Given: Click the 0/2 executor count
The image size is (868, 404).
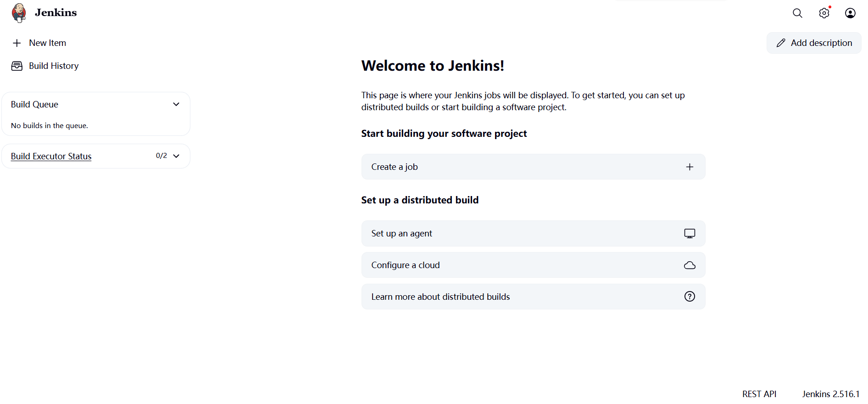Looking at the screenshot, I should click(161, 156).
